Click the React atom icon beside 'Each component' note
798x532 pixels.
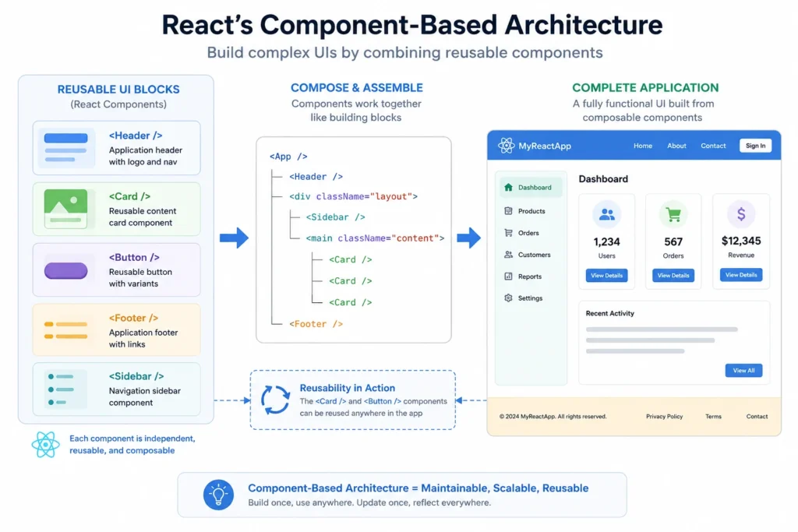pos(45,445)
